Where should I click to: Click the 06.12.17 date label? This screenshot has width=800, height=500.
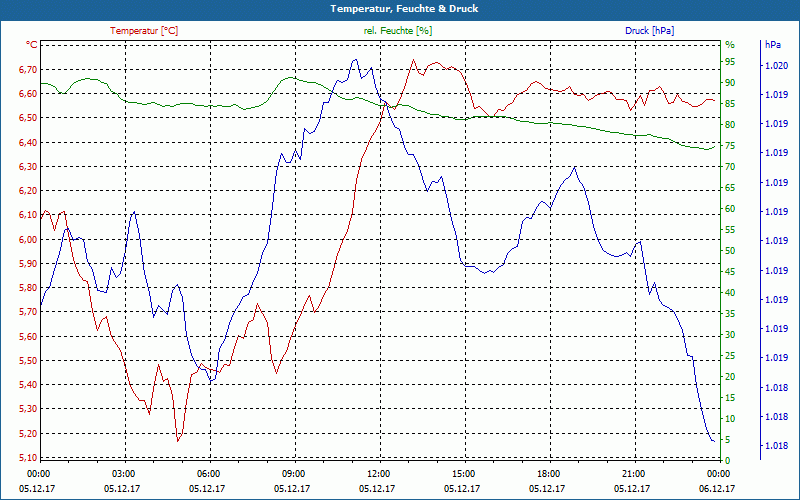coord(717,488)
